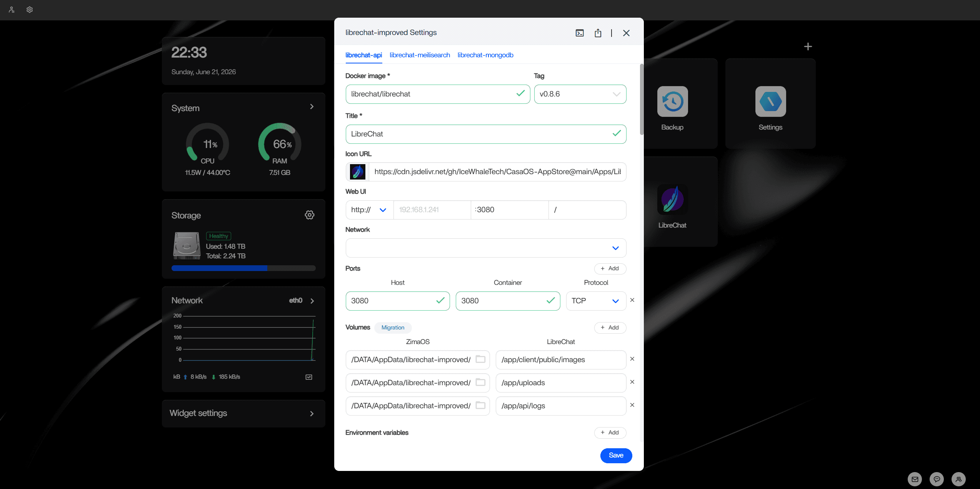Viewport: 980px width, 489px height.
Task: Add a new environment variable
Action: 610,432
